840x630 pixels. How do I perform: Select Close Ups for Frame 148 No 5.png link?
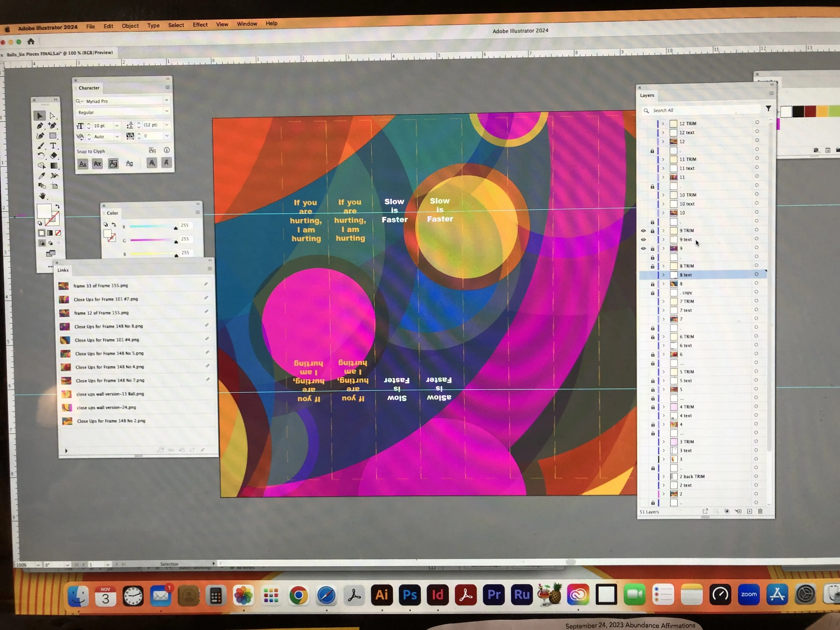(x=109, y=353)
